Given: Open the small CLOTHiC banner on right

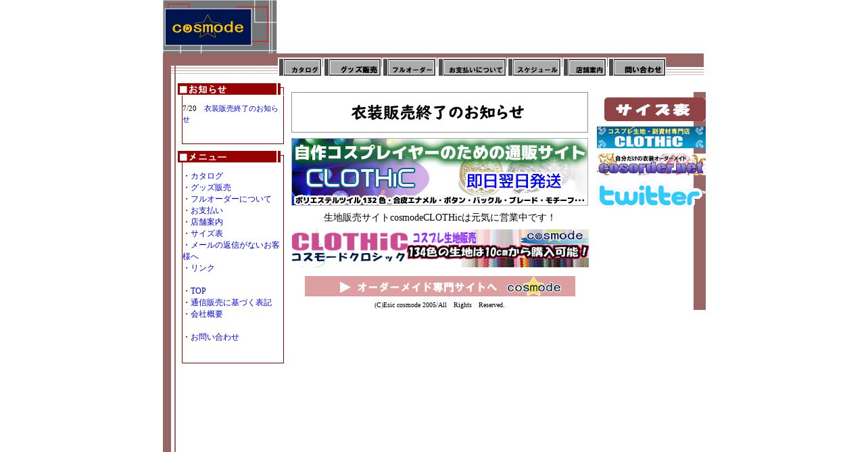Looking at the screenshot, I should [651, 137].
